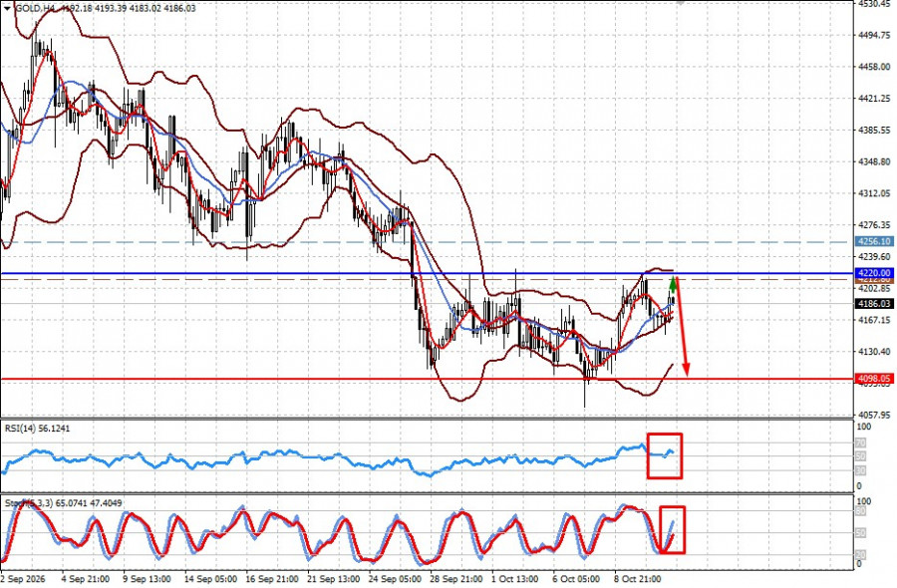Image resolution: width=897 pixels, height=588 pixels.
Task: Click the 28 Sep 21:00 time label
Action: pos(456,579)
